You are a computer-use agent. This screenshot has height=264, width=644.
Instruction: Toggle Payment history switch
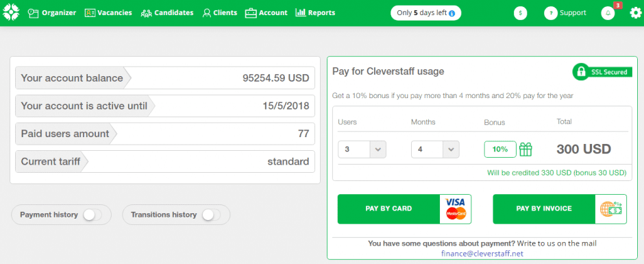coord(92,215)
